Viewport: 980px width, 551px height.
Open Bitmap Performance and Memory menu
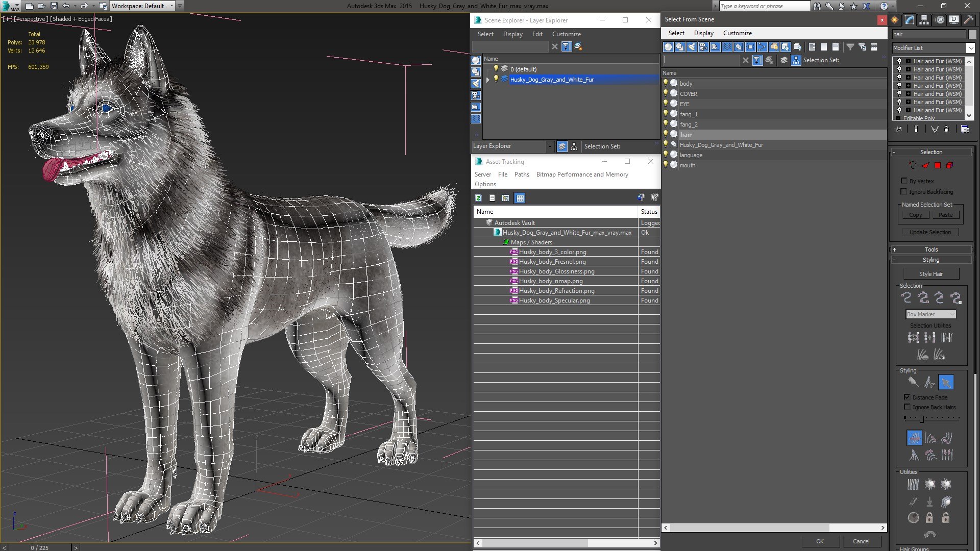(582, 174)
